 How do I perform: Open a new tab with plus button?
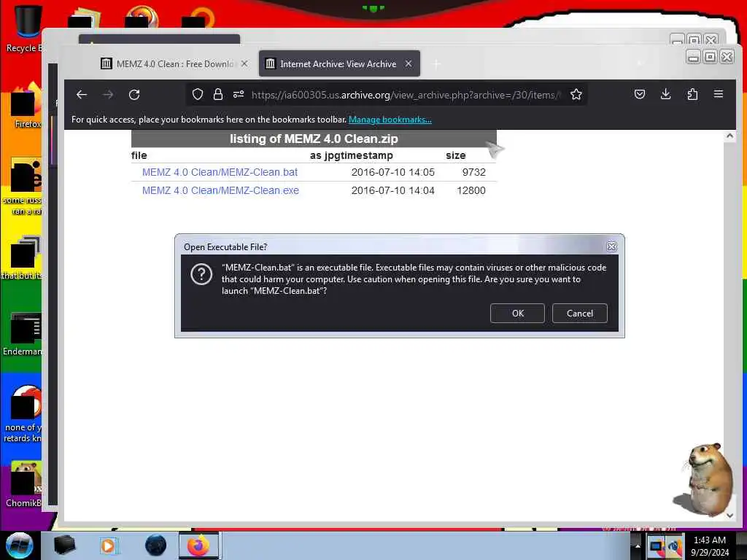436,64
